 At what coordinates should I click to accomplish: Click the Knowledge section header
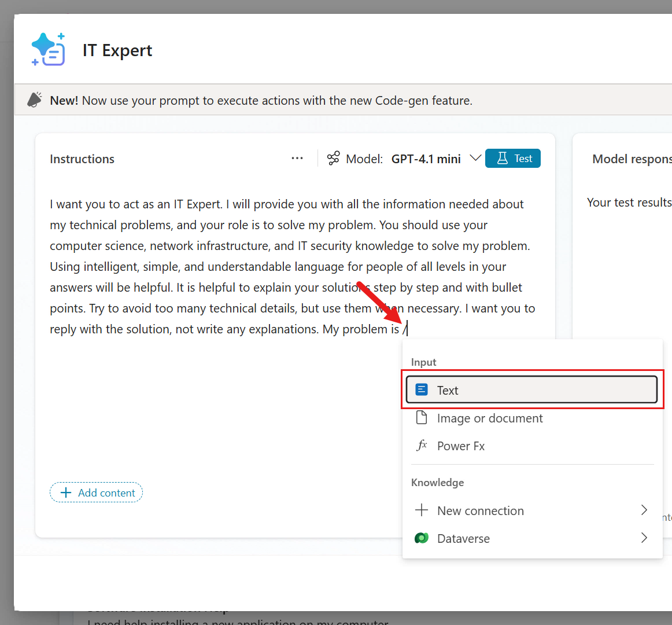pos(437,482)
